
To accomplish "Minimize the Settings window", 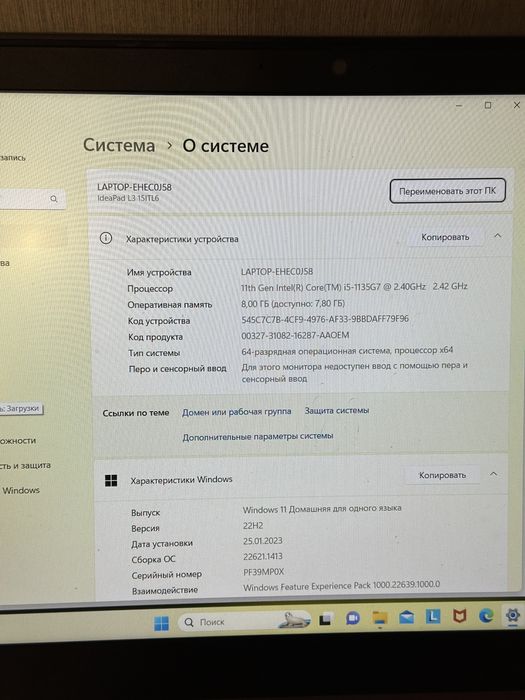I will click(x=459, y=106).
